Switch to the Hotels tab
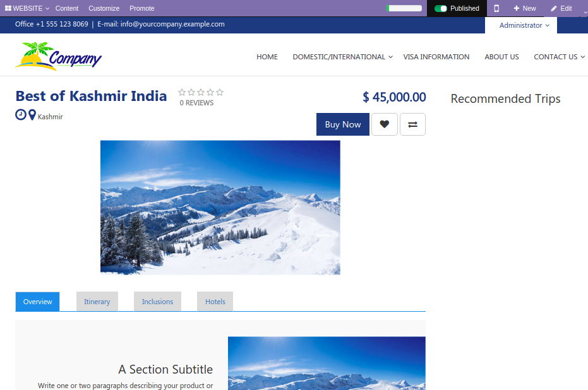The height and width of the screenshot is (390, 588). tap(215, 302)
